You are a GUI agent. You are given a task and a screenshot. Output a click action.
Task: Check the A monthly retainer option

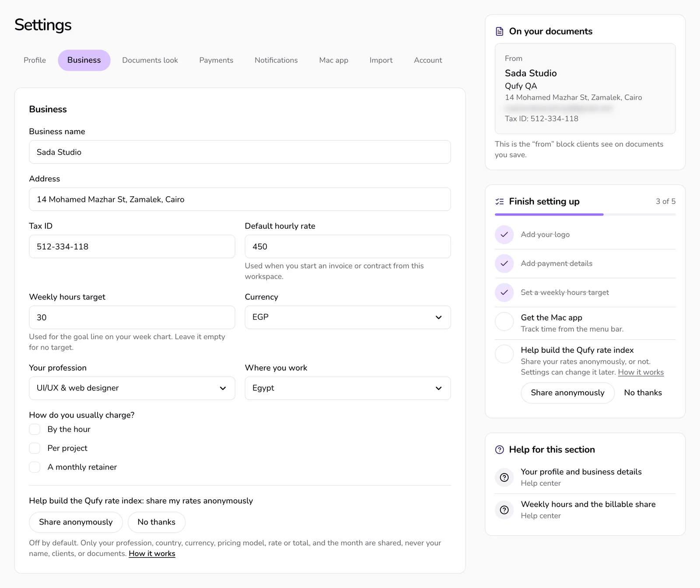35,467
